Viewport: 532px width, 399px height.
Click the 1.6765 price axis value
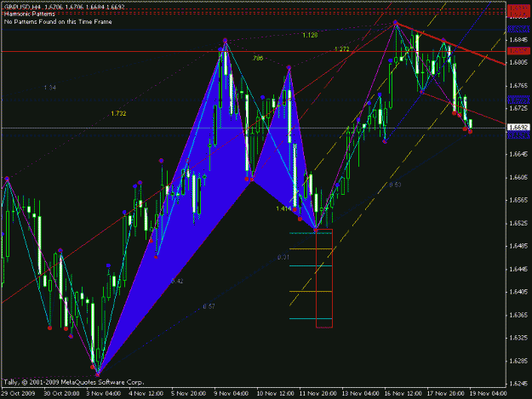pos(518,85)
